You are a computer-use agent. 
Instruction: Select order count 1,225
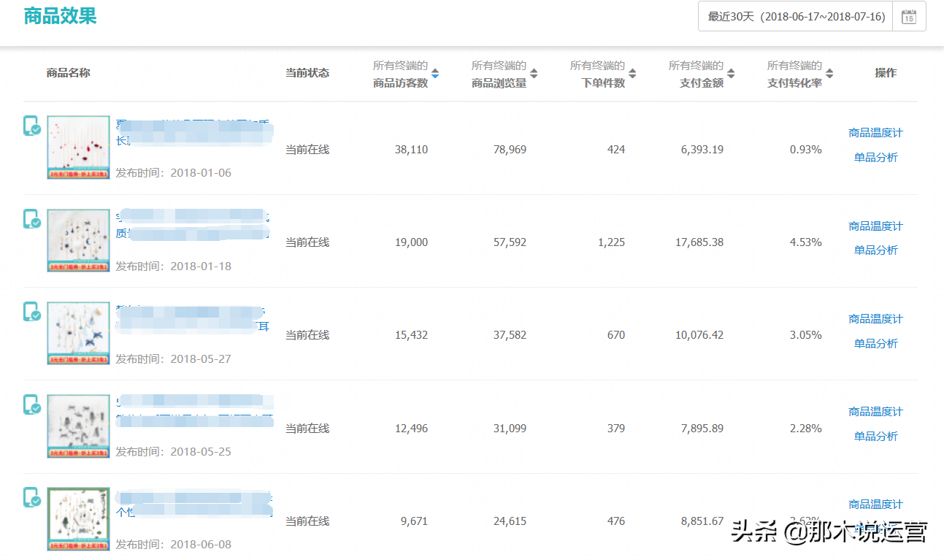(x=611, y=242)
